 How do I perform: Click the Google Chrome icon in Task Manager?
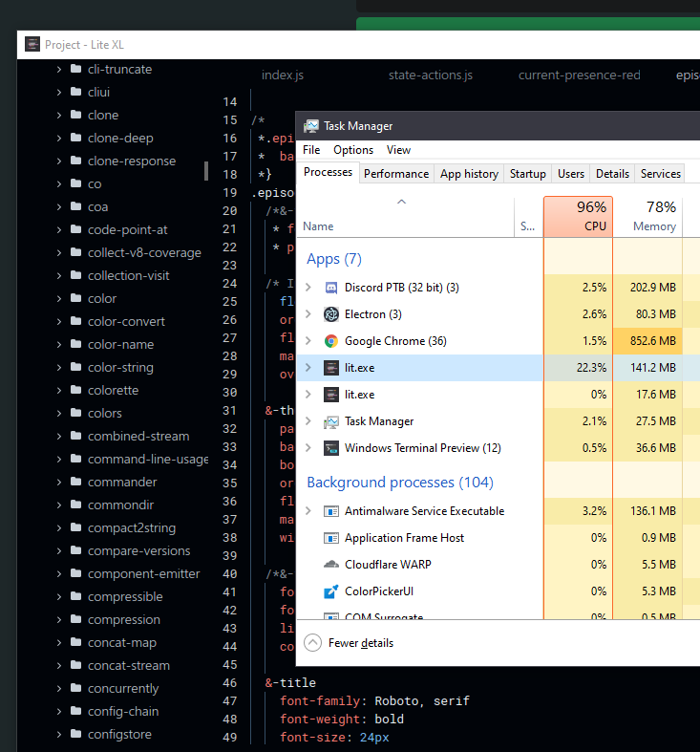(330, 341)
